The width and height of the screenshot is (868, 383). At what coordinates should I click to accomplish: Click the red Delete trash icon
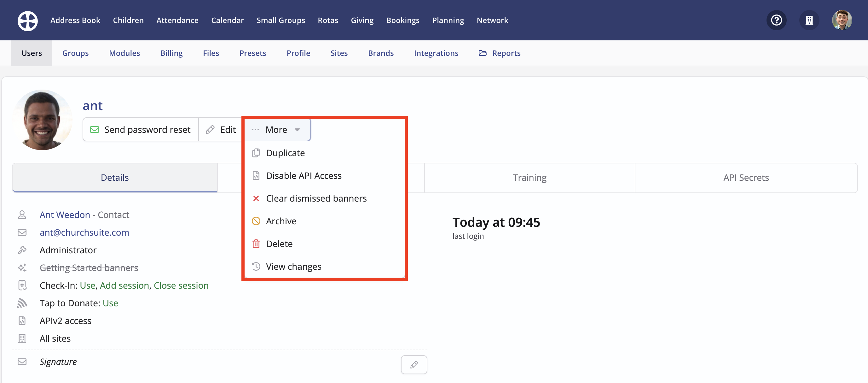point(256,244)
